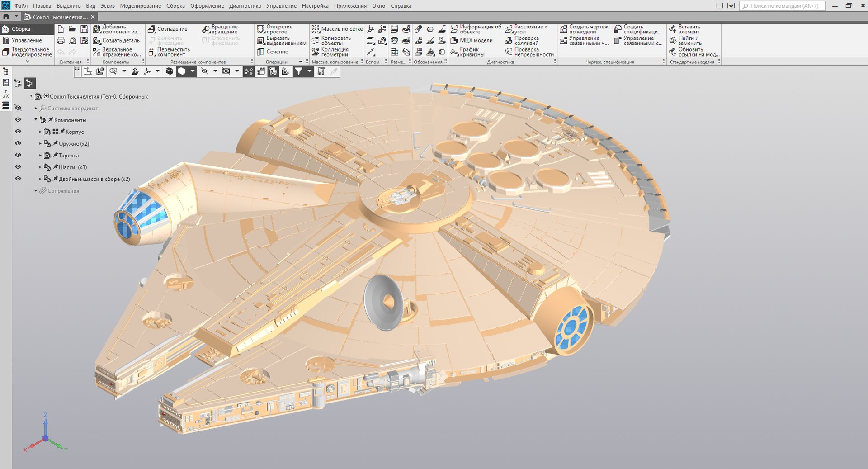Open the Диагностика menu
The width and height of the screenshot is (868, 469).
[245, 6]
